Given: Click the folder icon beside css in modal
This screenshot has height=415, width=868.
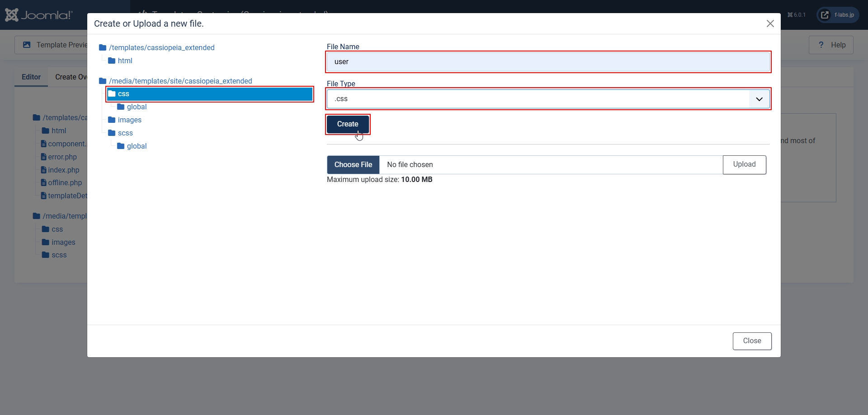Looking at the screenshot, I should 112,94.
